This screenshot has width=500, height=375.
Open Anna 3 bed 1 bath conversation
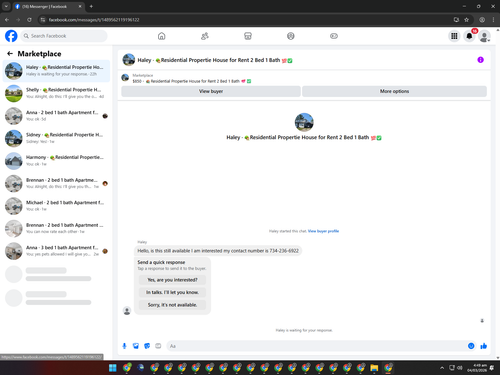56,251
